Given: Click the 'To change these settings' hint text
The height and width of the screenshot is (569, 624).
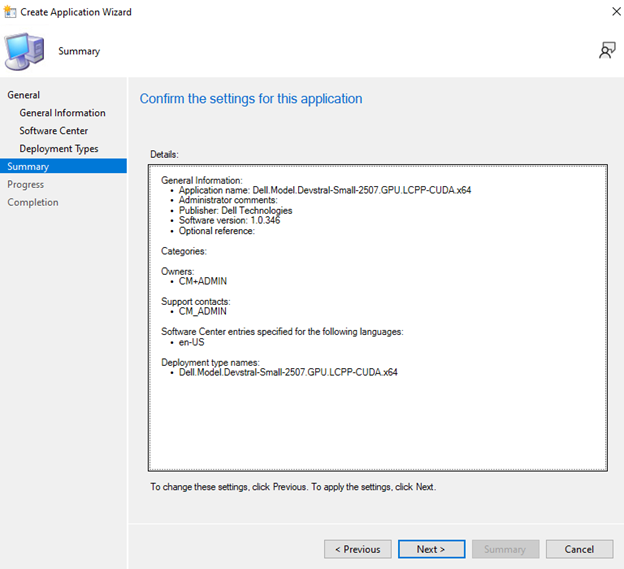Looking at the screenshot, I should point(293,487).
